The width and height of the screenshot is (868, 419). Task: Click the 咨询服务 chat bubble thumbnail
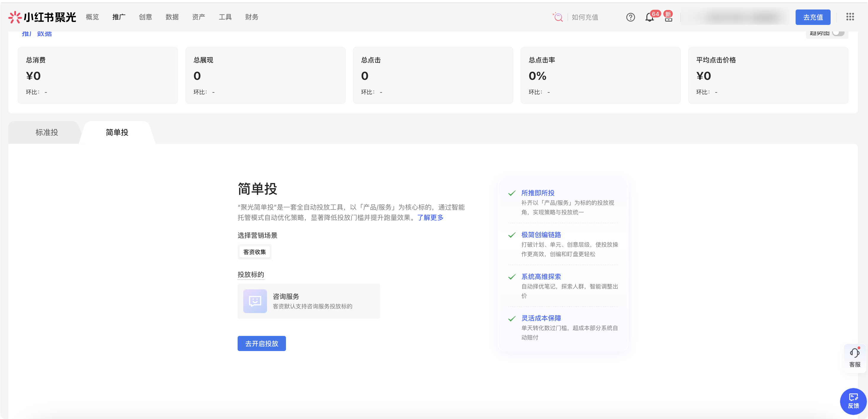pyautogui.click(x=255, y=301)
